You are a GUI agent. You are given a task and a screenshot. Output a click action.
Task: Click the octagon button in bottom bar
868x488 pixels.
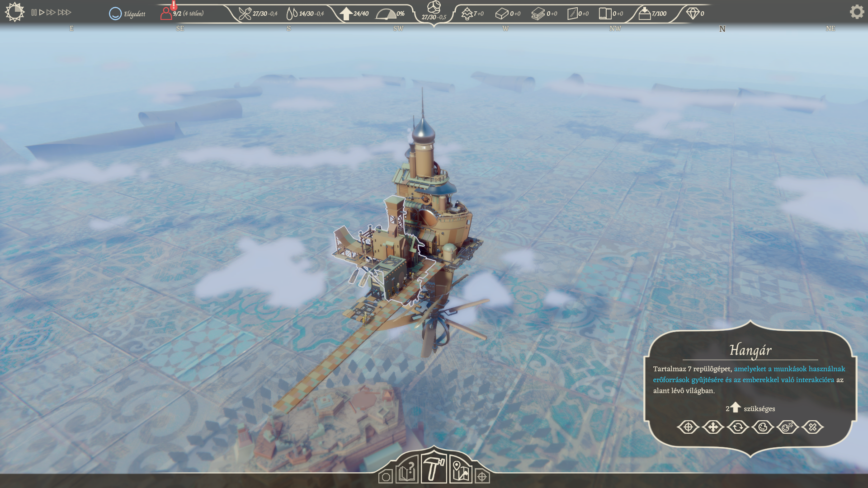click(386, 477)
